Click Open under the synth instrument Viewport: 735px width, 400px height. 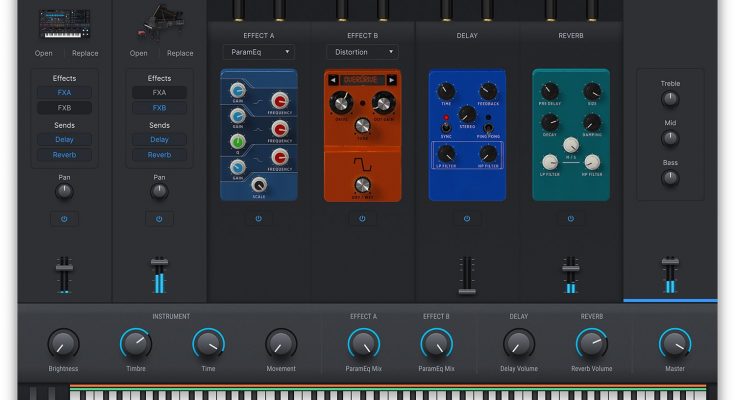tap(44, 53)
